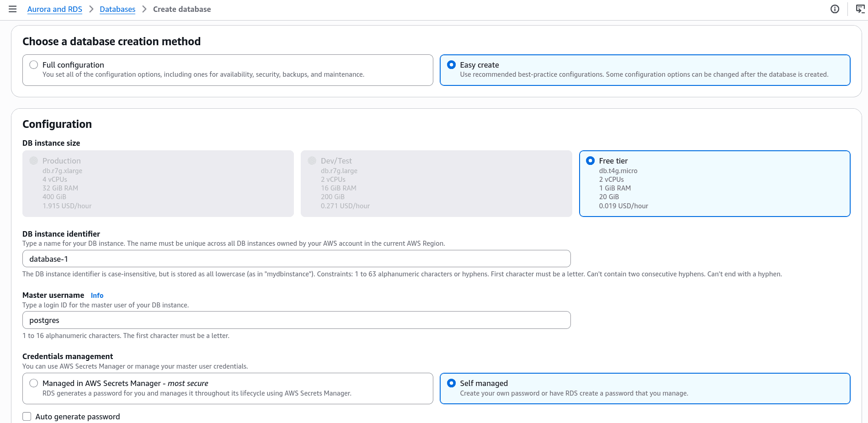This screenshot has width=868, height=423.
Task: Click the DB instance size heading
Action: click(51, 143)
